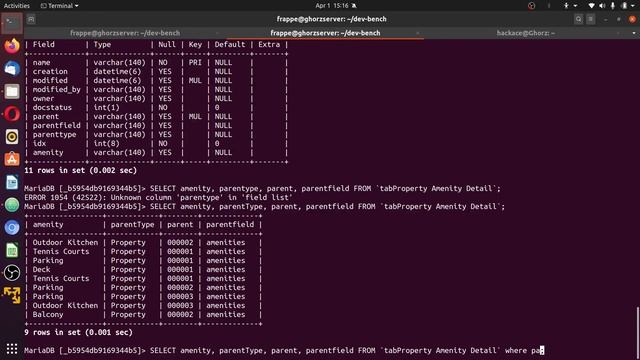Click '9 rows in set (0.001 sec)' text
This screenshot has width=640, height=360.
tap(78, 333)
